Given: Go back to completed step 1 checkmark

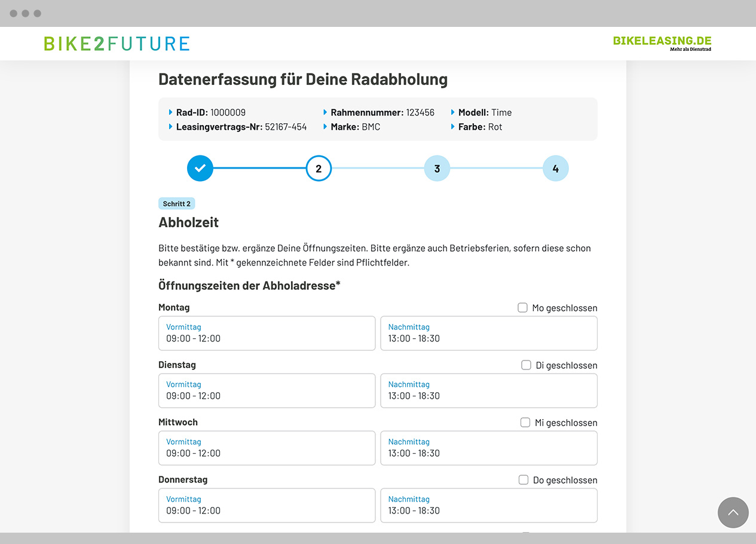Looking at the screenshot, I should (200, 169).
